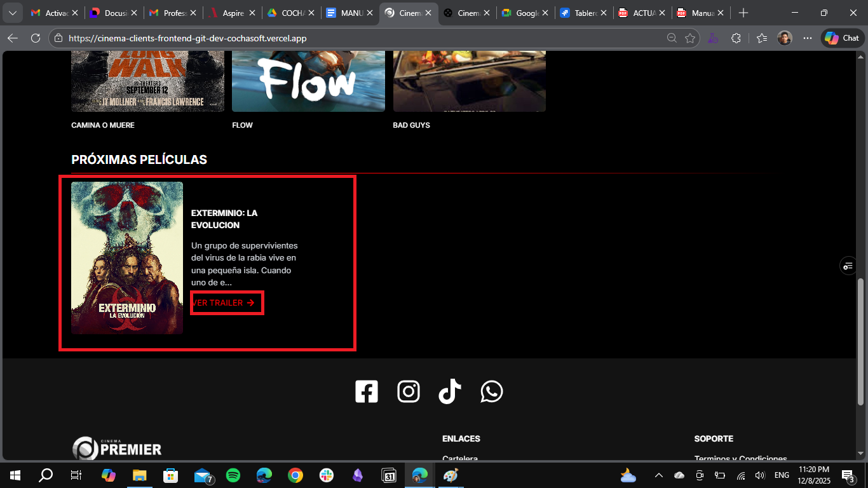
Task: Open the Cartelera footer link
Action: tap(459, 458)
